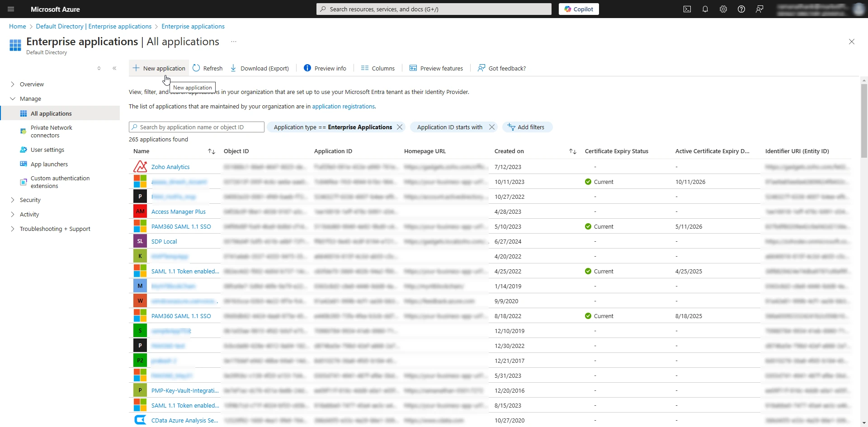Click Download (Export) in toolbar
This screenshot has height=427, width=868.
tap(259, 68)
